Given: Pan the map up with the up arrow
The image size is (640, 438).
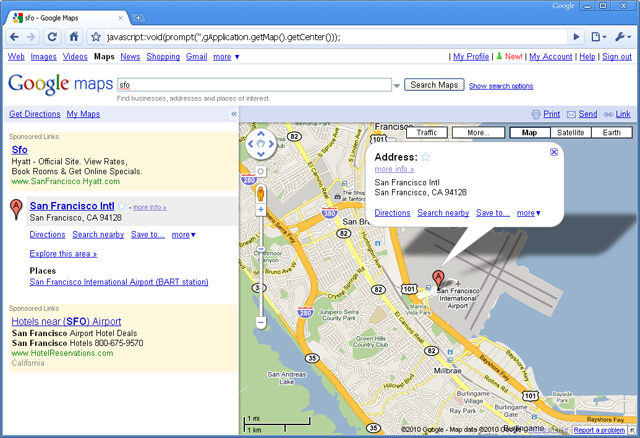Looking at the screenshot, I should coord(261,133).
